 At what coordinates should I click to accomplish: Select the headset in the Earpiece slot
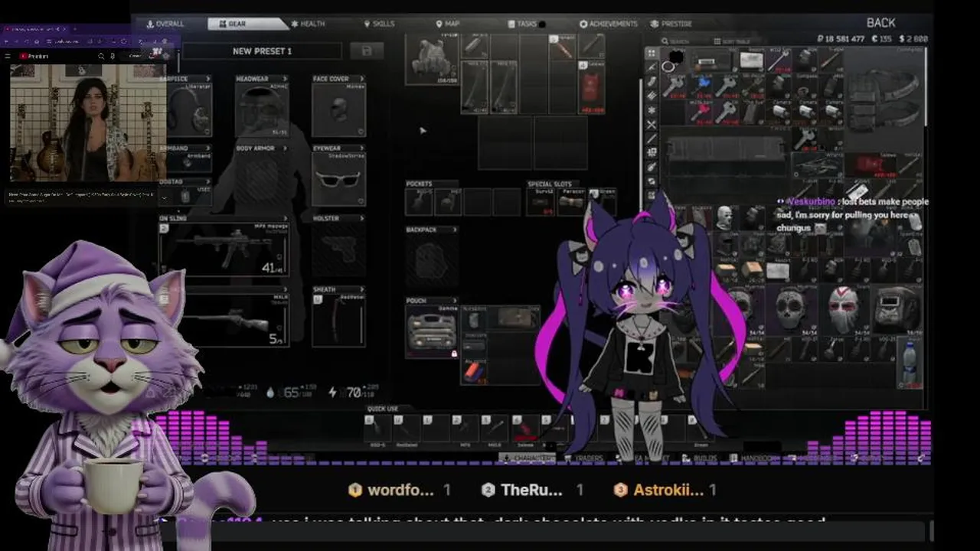click(189, 111)
